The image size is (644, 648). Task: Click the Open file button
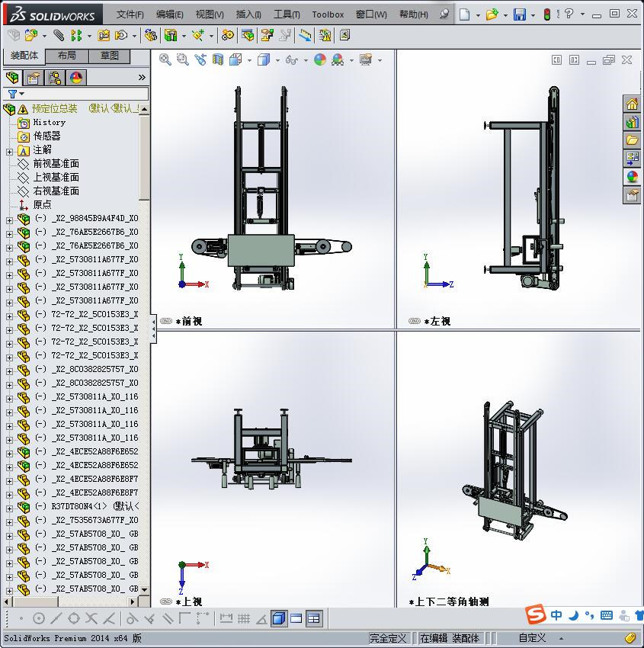(492, 14)
